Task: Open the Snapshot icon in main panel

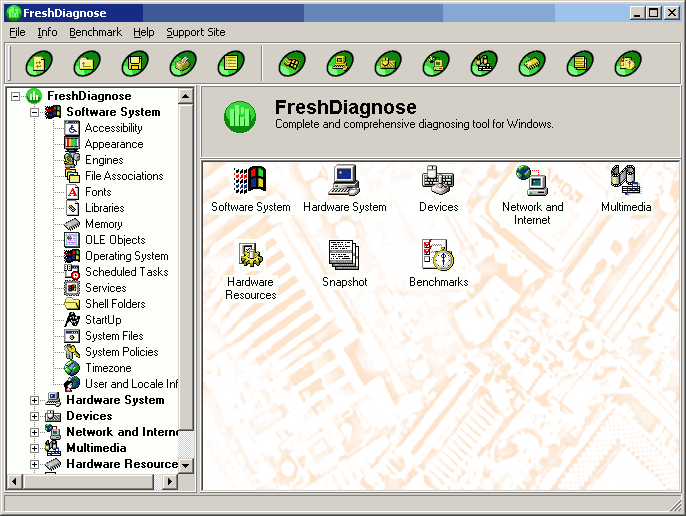Action: pos(345,263)
